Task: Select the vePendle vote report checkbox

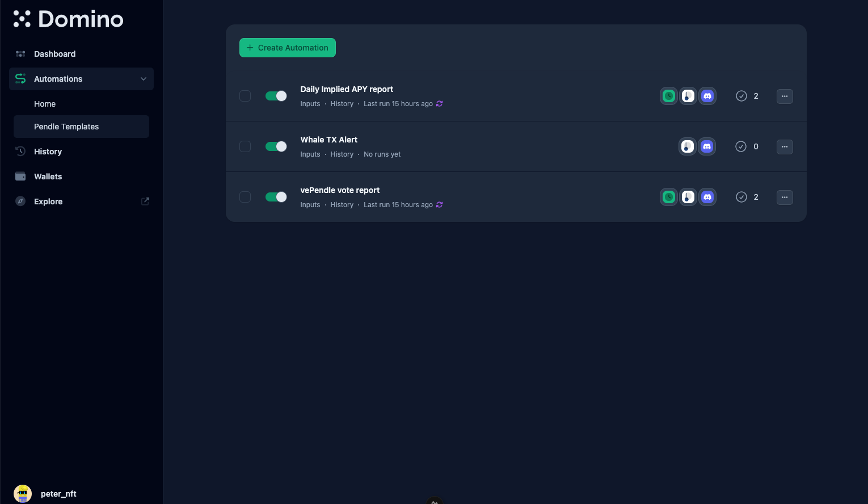Action: (x=245, y=197)
